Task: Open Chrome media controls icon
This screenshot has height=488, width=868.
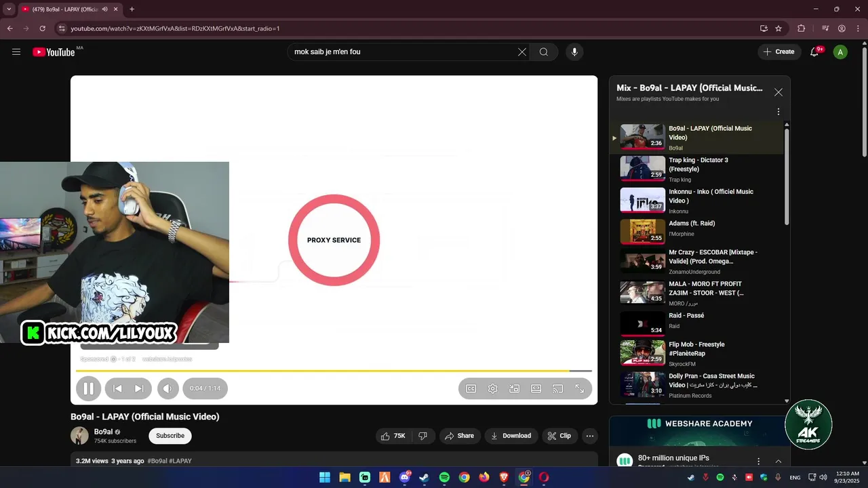Action: click(825, 28)
